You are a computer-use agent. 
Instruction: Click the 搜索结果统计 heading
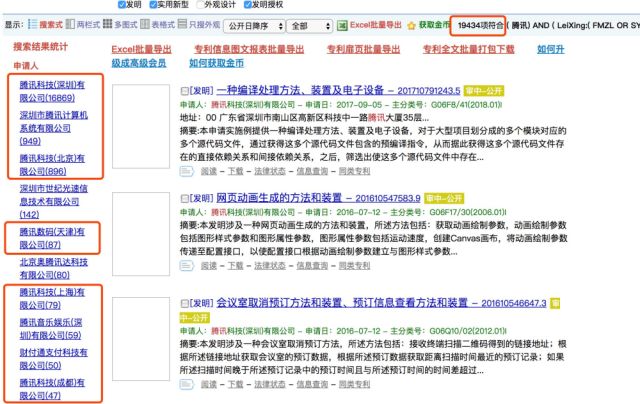point(40,47)
